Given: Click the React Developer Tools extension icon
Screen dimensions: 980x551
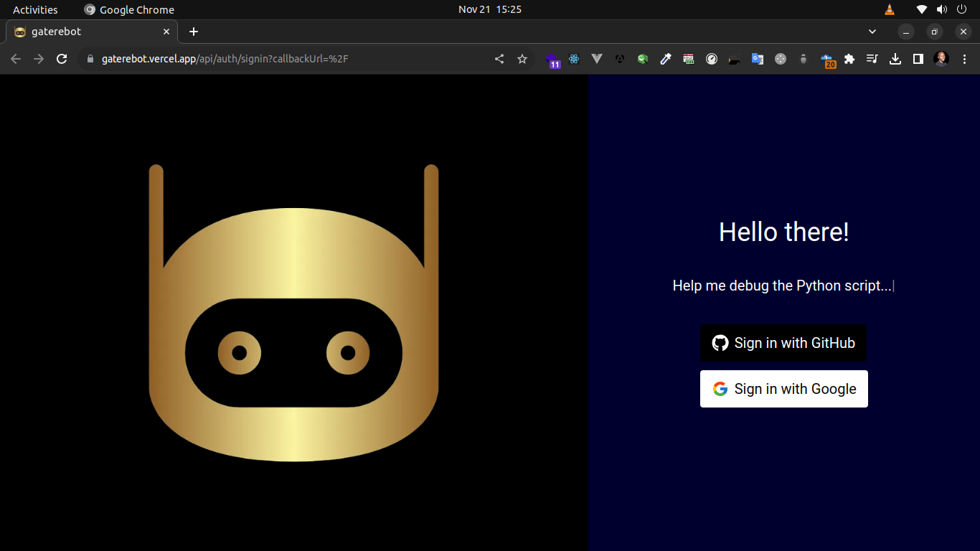Looking at the screenshot, I should click(x=574, y=59).
